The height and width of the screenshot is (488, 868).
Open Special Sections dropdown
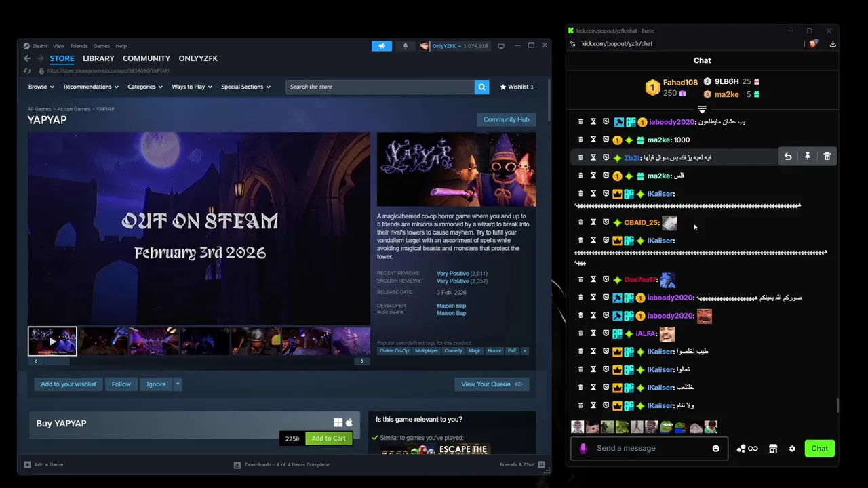(x=245, y=87)
